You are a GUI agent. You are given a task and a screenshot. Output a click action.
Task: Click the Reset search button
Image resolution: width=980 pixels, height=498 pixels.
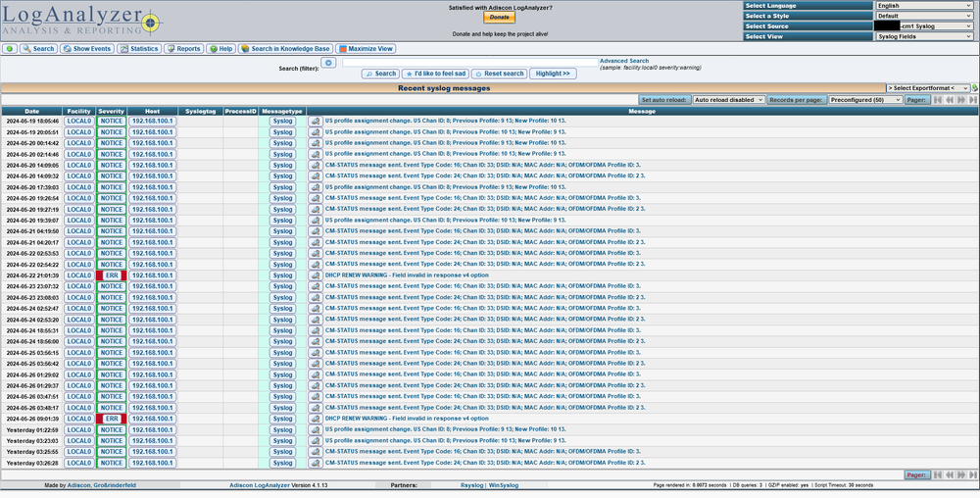[x=499, y=74]
